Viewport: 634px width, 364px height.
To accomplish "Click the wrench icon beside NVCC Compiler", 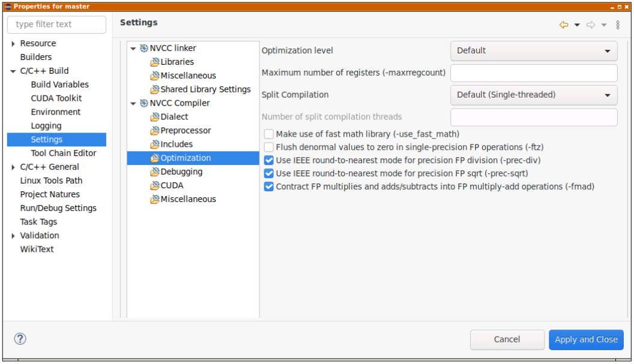I will [143, 103].
